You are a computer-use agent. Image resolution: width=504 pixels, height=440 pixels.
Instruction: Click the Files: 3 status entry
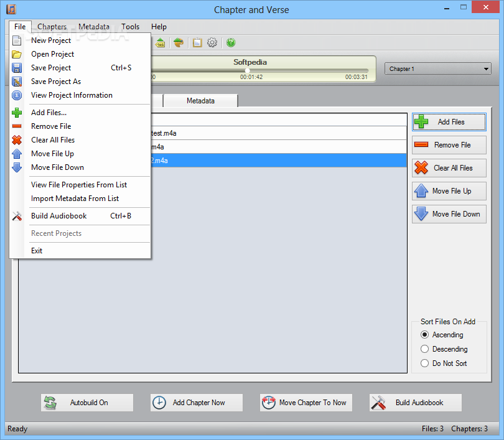click(432, 429)
